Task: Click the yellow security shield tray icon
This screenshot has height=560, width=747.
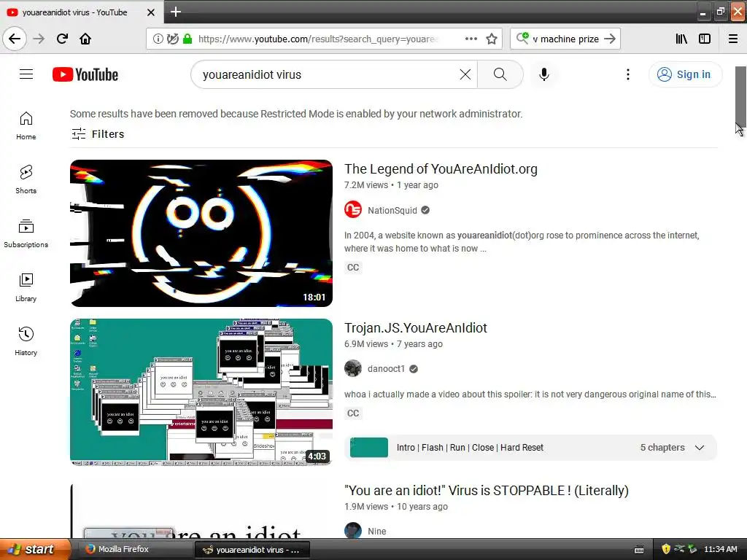Action: (665, 549)
